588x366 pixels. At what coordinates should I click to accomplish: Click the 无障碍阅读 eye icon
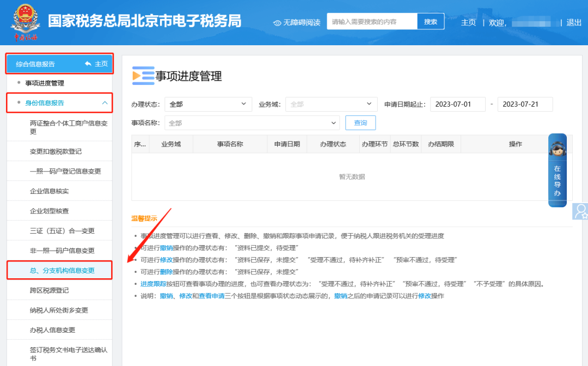coord(277,22)
